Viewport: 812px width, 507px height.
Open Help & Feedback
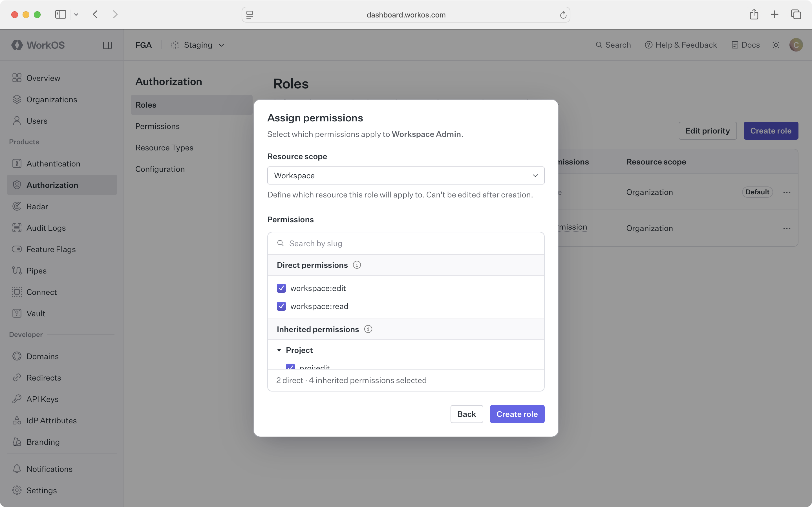click(x=681, y=45)
